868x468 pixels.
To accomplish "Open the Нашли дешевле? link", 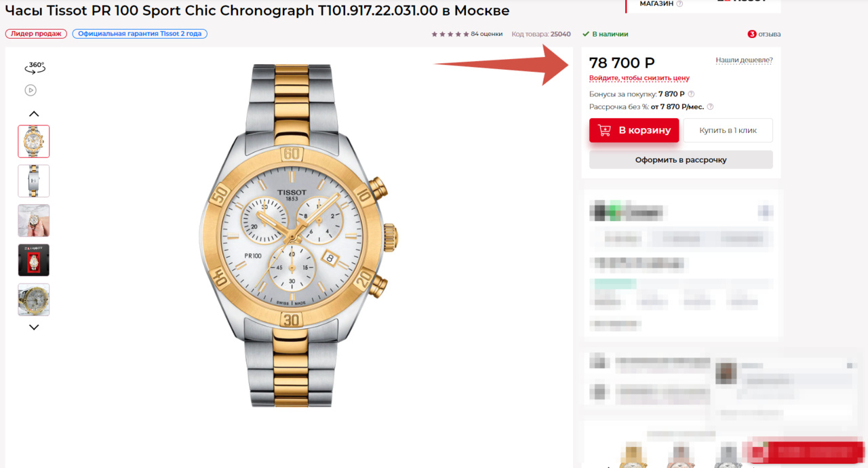I will tap(744, 60).
